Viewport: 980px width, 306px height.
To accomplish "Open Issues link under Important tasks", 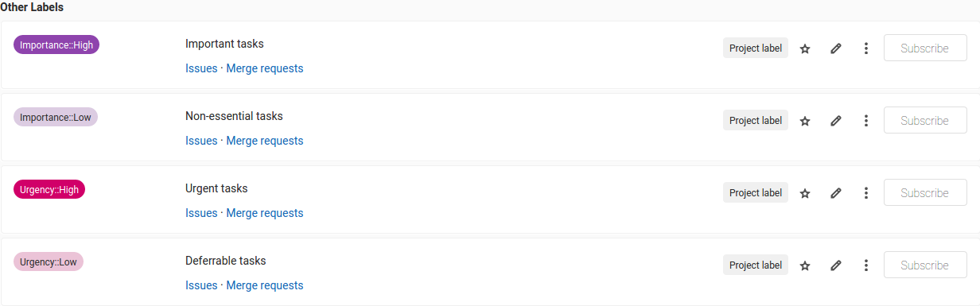I will click(x=201, y=68).
